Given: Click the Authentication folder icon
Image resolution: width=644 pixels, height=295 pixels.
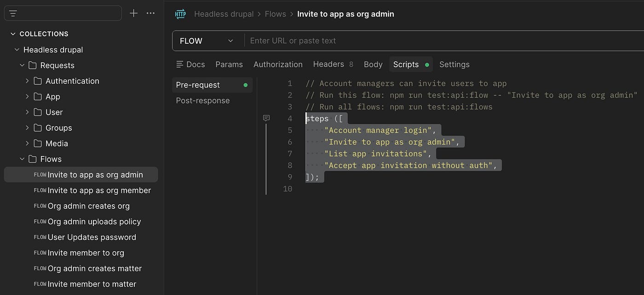Looking at the screenshot, I should (x=38, y=81).
